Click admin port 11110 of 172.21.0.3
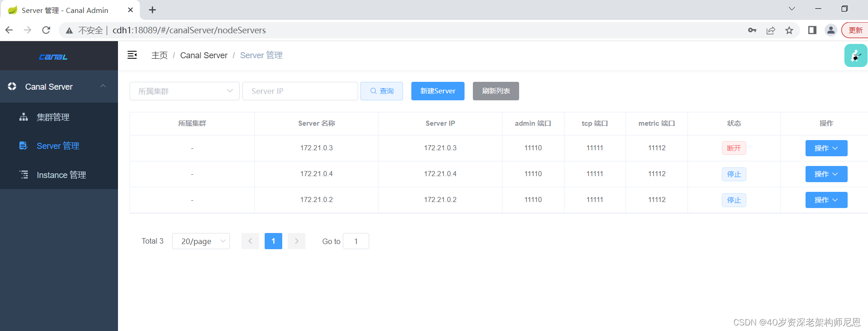Image resolution: width=868 pixels, height=331 pixels. click(533, 148)
